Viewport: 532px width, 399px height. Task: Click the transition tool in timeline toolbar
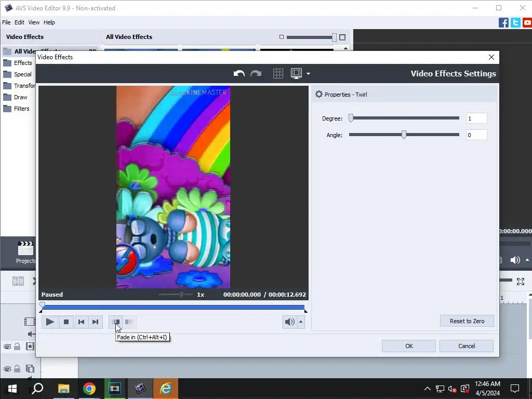click(18, 281)
